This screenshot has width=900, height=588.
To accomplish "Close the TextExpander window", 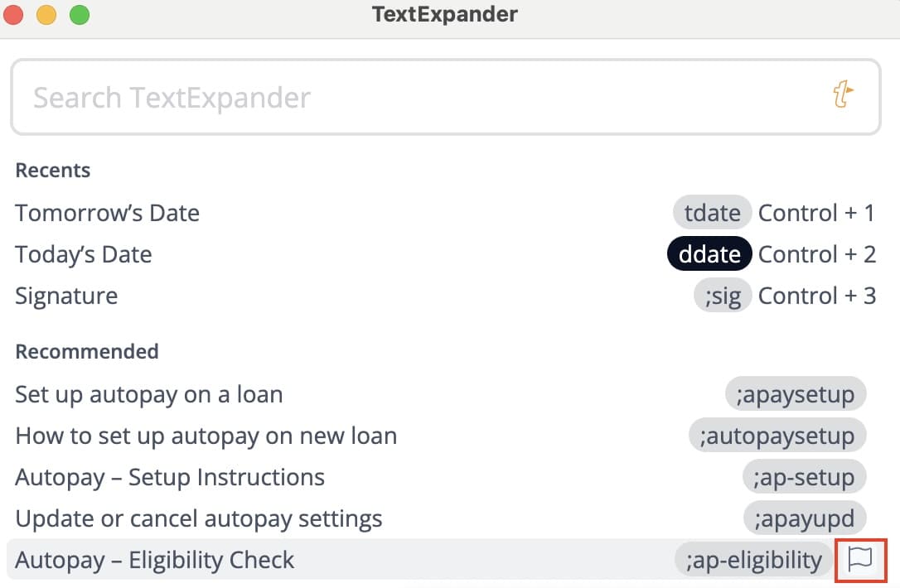I will point(14,14).
